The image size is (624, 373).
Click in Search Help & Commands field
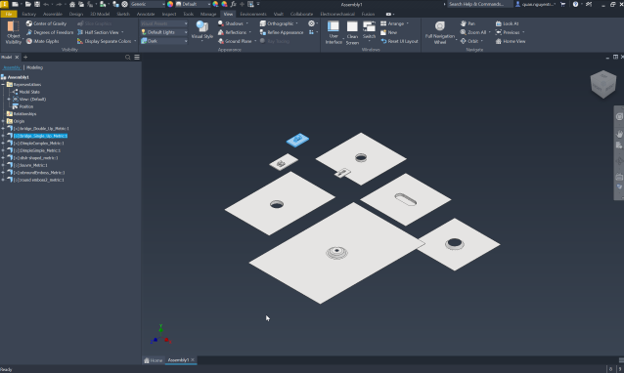pos(479,4)
